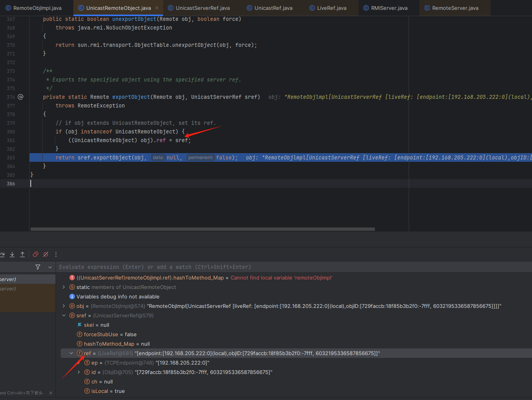Click the 'data:' inline parameter hint
This screenshot has width=532, height=400.
[158, 157]
